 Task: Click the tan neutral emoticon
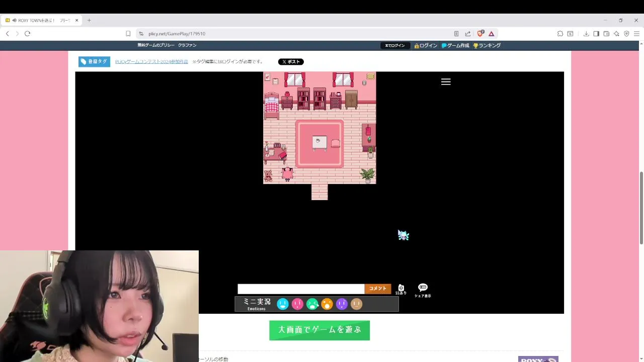(x=356, y=304)
